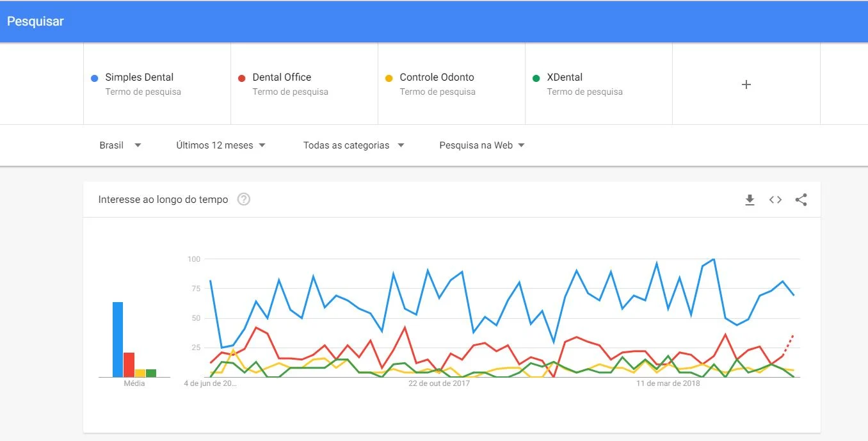Click the 22 de out de 2017 axis label
The height and width of the screenshot is (441, 868).
439,384
